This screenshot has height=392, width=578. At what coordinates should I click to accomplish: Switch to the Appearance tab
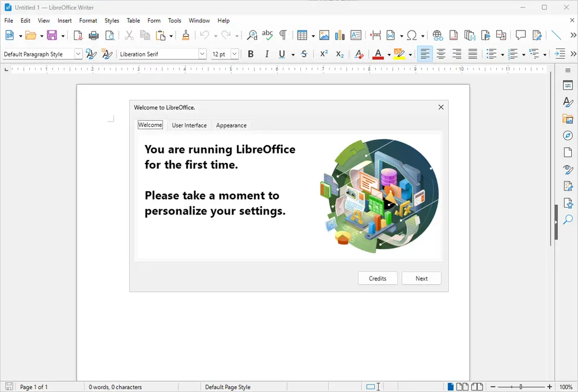coord(231,125)
